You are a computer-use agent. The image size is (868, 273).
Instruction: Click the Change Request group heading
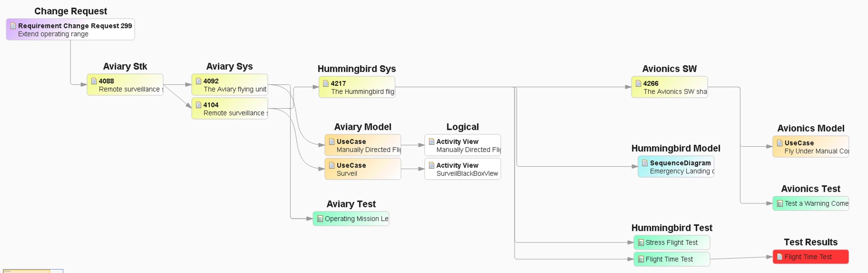click(70, 11)
